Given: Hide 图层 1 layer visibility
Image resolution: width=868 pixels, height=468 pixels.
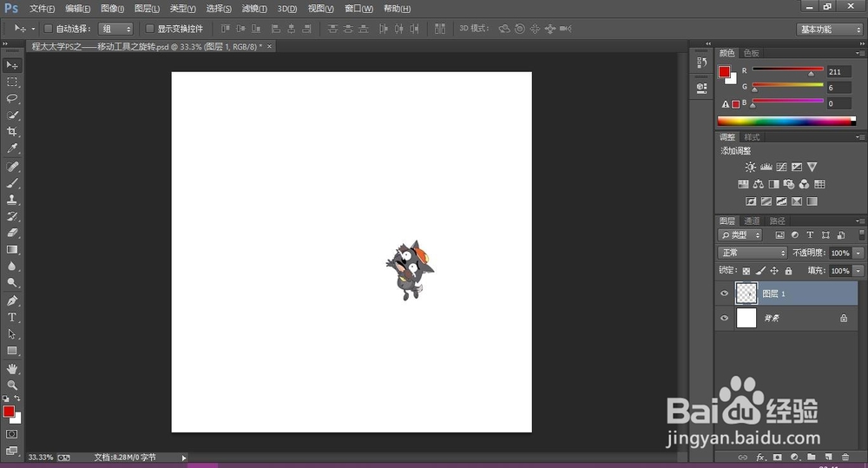Looking at the screenshot, I should coord(724,293).
